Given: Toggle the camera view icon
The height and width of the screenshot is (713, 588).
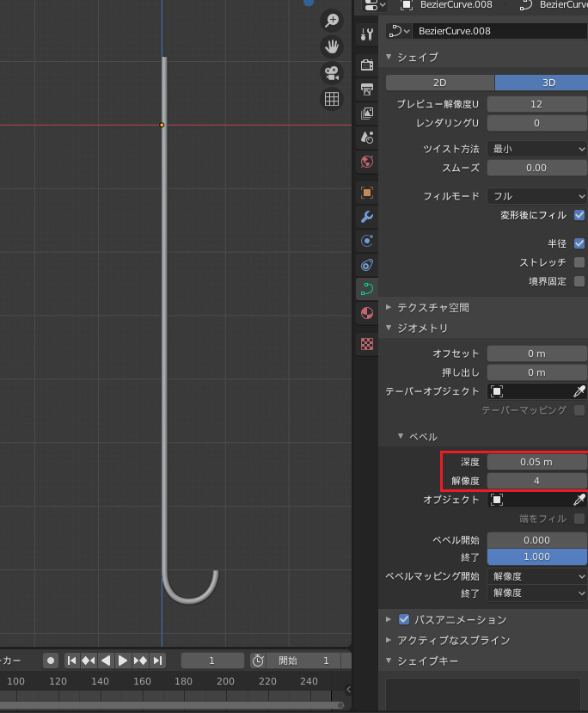Looking at the screenshot, I should tap(332, 73).
